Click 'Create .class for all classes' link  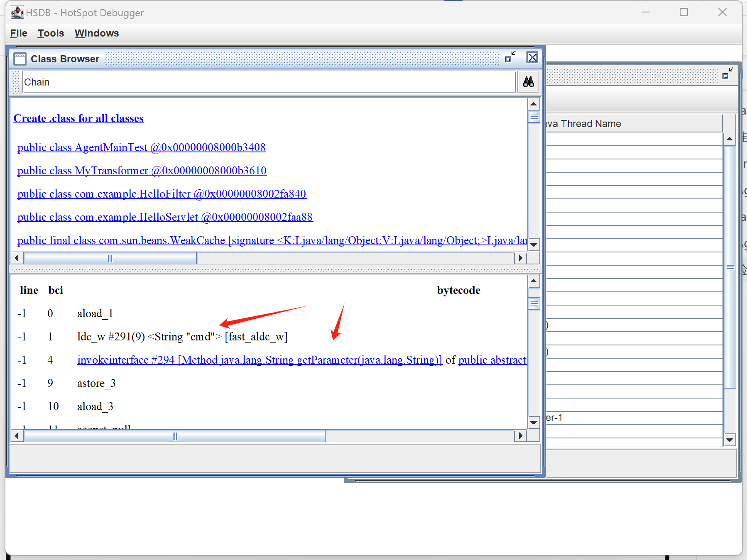(x=78, y=118)
